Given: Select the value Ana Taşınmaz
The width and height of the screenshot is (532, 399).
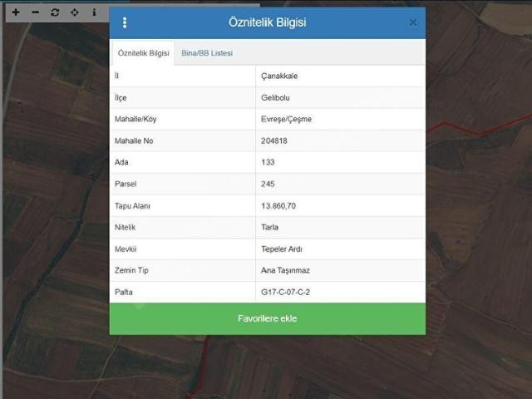Looking at the screenshot, I should [x=285, y=270].
